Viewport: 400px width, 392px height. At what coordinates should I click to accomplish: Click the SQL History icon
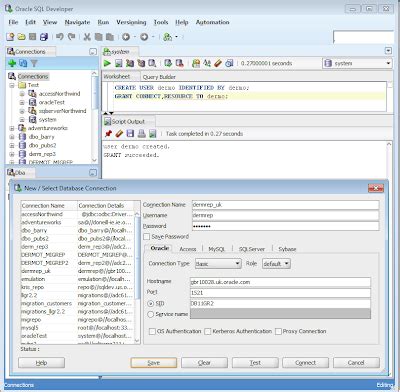tap(229, 63)
